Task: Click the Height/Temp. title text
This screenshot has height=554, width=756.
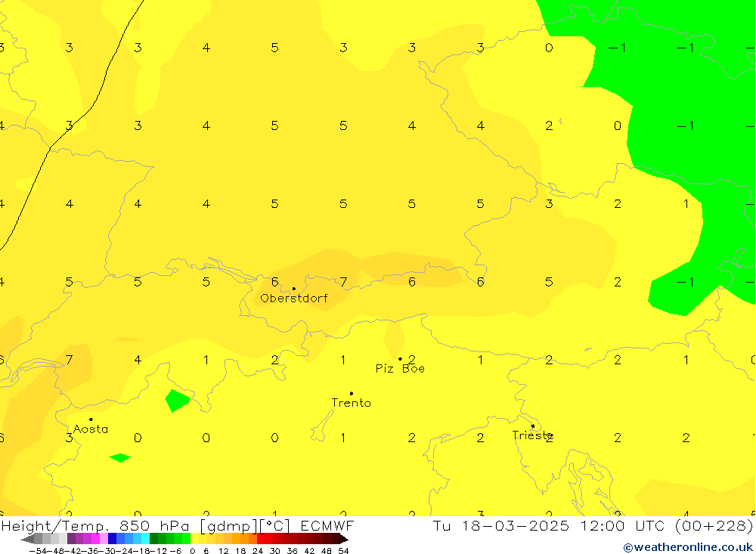Action: [56, 526]
